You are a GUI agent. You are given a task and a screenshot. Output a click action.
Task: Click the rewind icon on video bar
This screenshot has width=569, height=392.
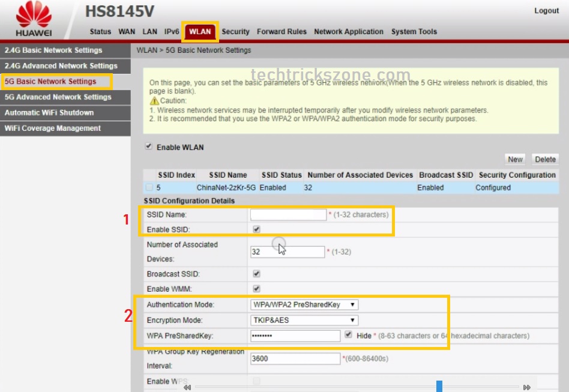(x=187, y=387)
